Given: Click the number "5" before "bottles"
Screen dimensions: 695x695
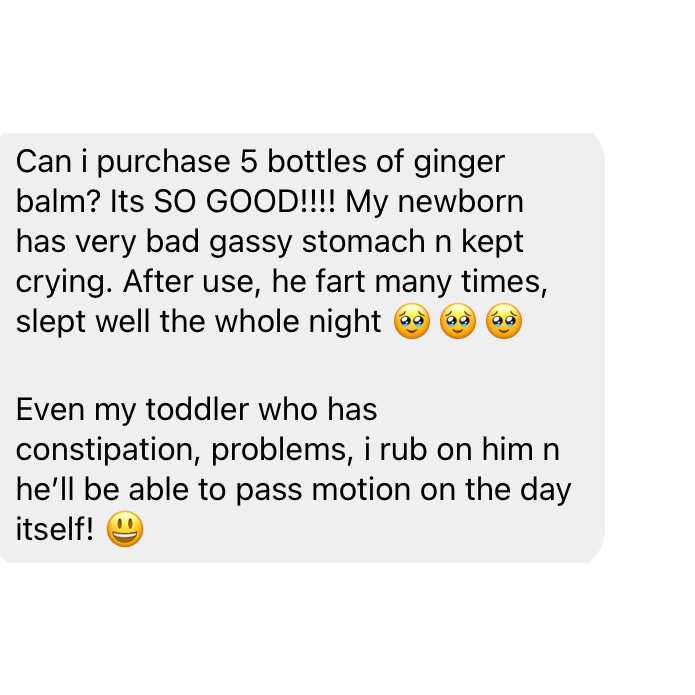Looking at the screenshot, I should (249, 161).
